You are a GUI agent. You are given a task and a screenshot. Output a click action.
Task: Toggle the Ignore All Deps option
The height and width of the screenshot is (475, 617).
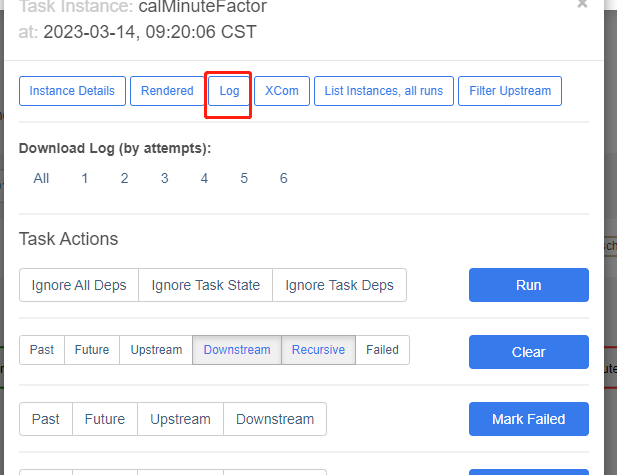[79, 285]
